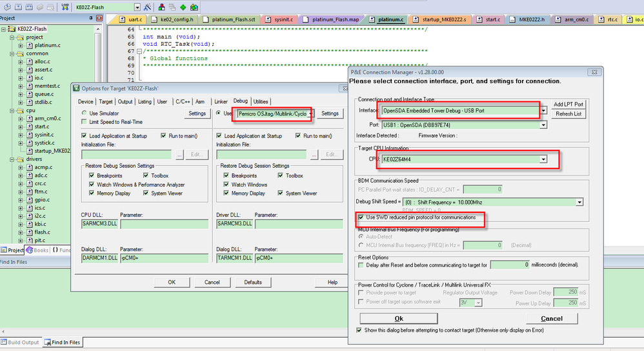Switch to the Linker tab in Options dialog

pyautogui.click(x=221, y=101)
